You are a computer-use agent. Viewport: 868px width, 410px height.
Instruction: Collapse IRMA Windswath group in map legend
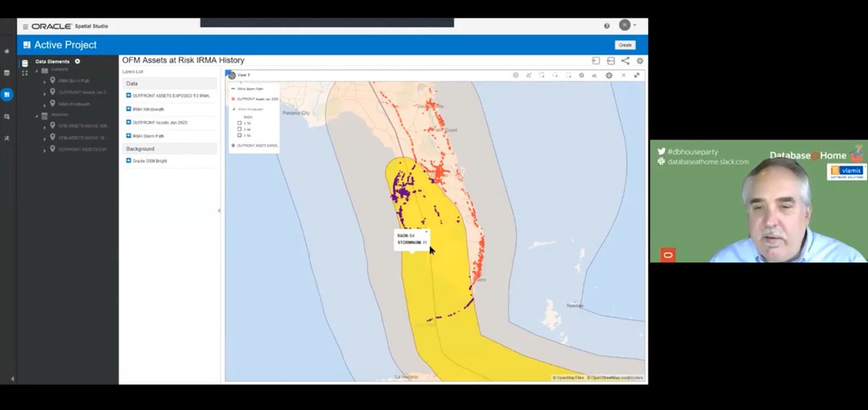click(x=233, y=109)
